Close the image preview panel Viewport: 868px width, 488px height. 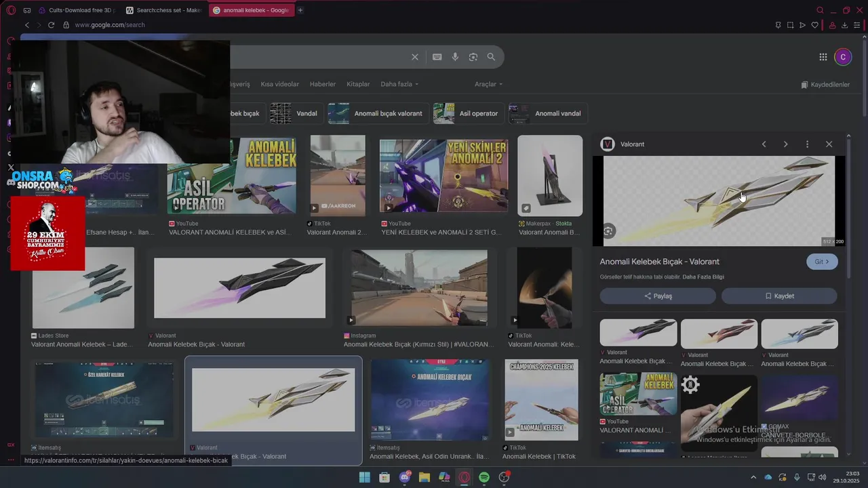[829, 144]
